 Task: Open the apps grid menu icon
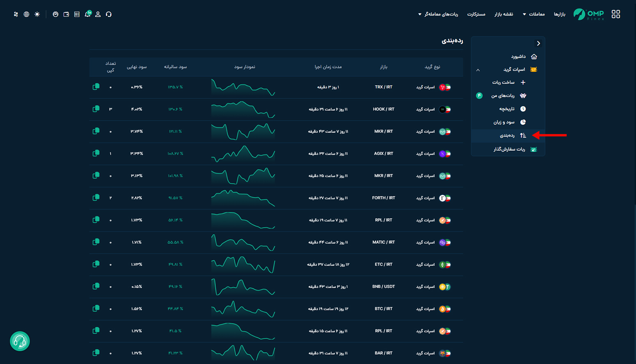[x=615, y=14]
